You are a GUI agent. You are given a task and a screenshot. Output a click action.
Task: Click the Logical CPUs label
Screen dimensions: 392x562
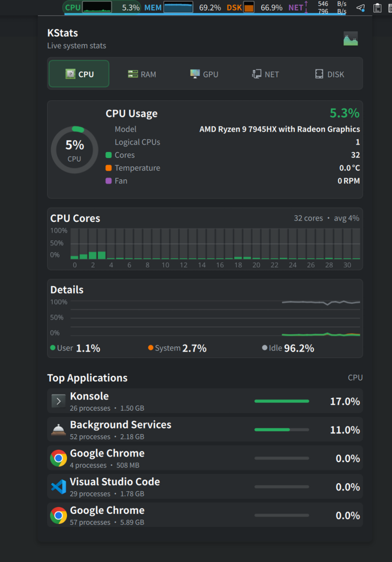[x=137, y=142]
